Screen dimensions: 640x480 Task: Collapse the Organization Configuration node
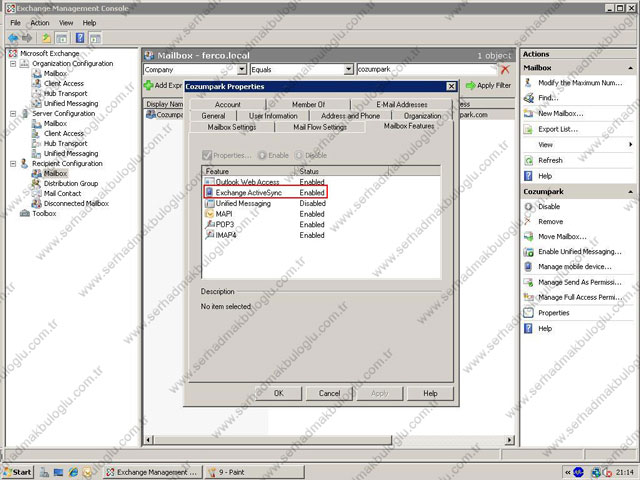(13, 64)
